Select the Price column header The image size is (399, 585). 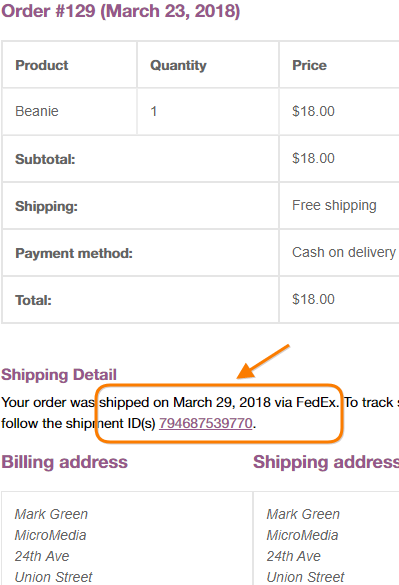coord(309,65)
